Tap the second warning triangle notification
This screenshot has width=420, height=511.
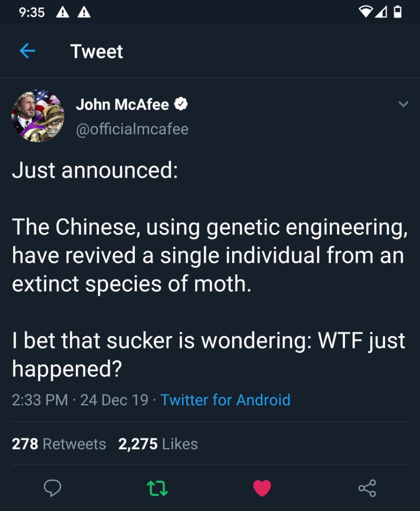(84, 13)
